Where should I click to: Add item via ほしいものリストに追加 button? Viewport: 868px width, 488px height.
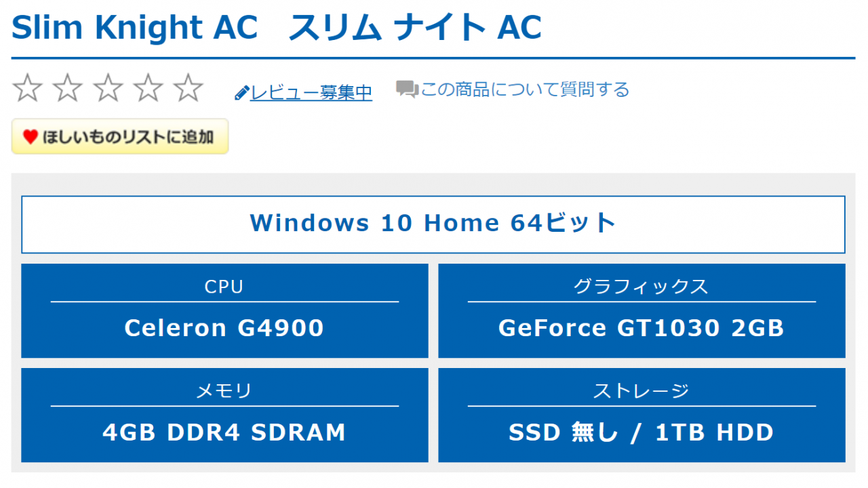[x=120, y=136]
